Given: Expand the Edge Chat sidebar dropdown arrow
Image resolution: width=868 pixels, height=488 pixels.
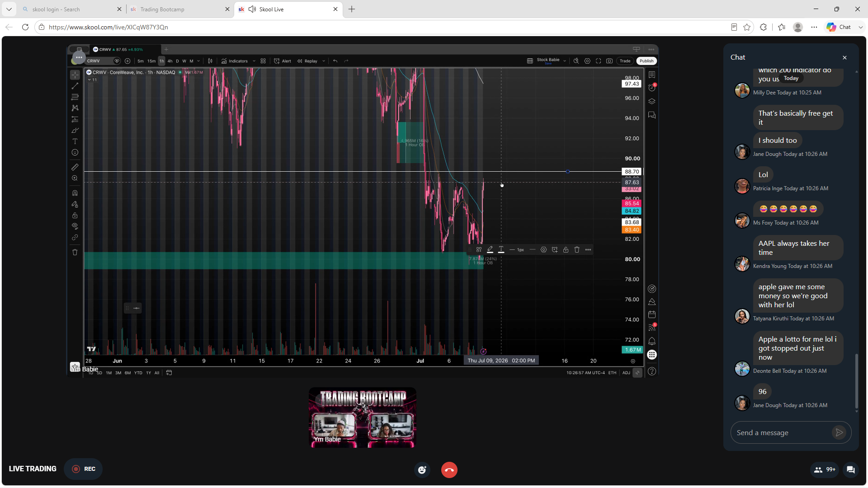Looking at the screenshot, I should [861, 27].
